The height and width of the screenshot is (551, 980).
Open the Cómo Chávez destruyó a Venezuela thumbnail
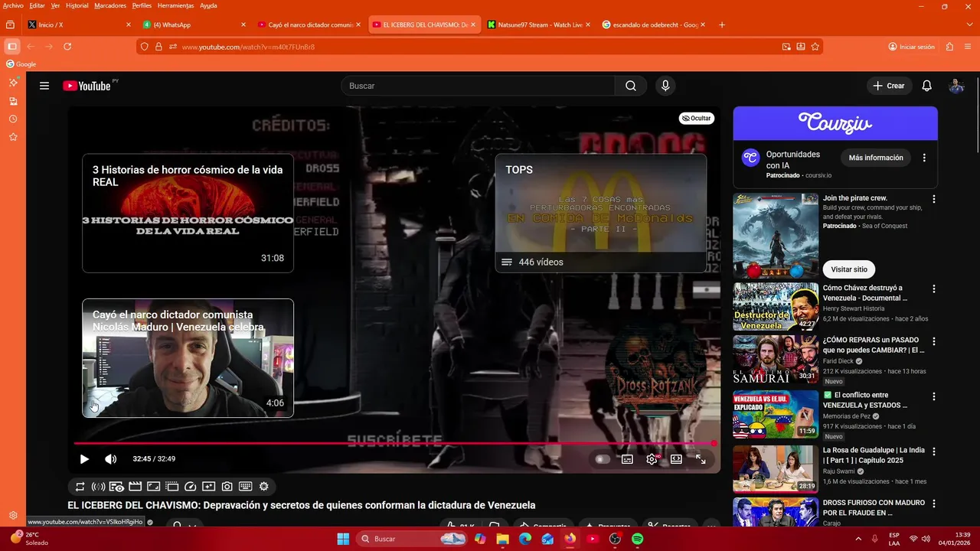pos(776,307)
